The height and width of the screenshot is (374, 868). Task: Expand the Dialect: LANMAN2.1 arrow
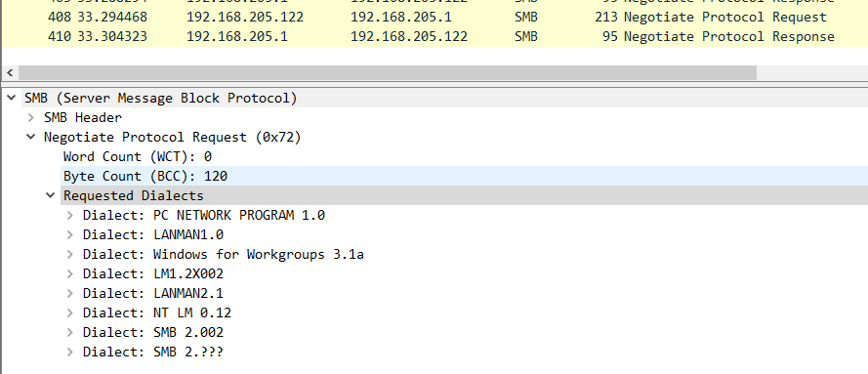(x=69, y=293)
